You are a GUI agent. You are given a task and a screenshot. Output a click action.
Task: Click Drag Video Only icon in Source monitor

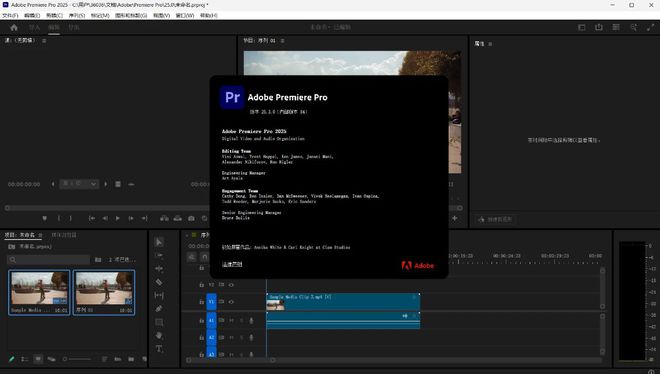pyautogui.click(x=118, y=184)
